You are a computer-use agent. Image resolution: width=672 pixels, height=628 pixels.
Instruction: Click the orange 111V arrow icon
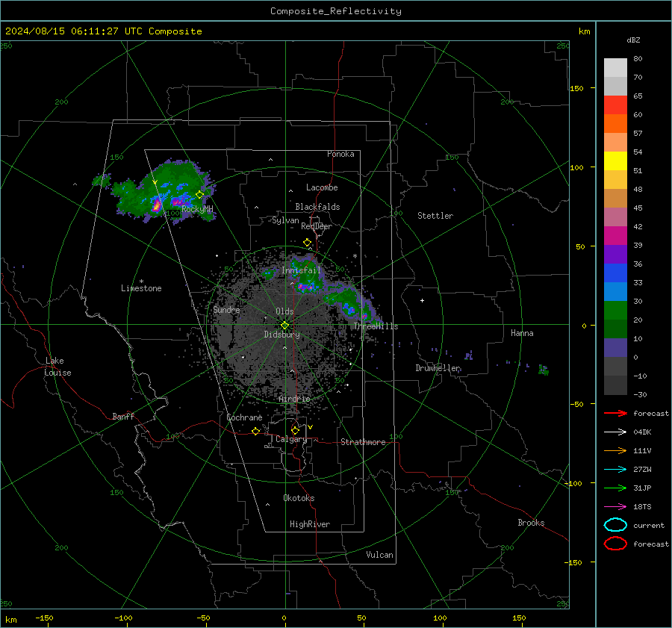pyautogui.click(x=615, y=450)
